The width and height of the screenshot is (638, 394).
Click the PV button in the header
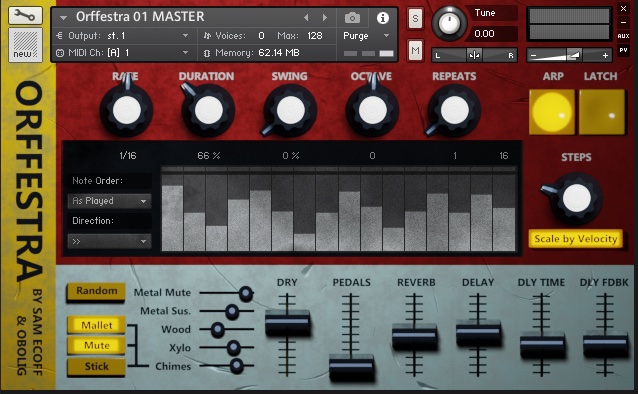pos(623,50)
